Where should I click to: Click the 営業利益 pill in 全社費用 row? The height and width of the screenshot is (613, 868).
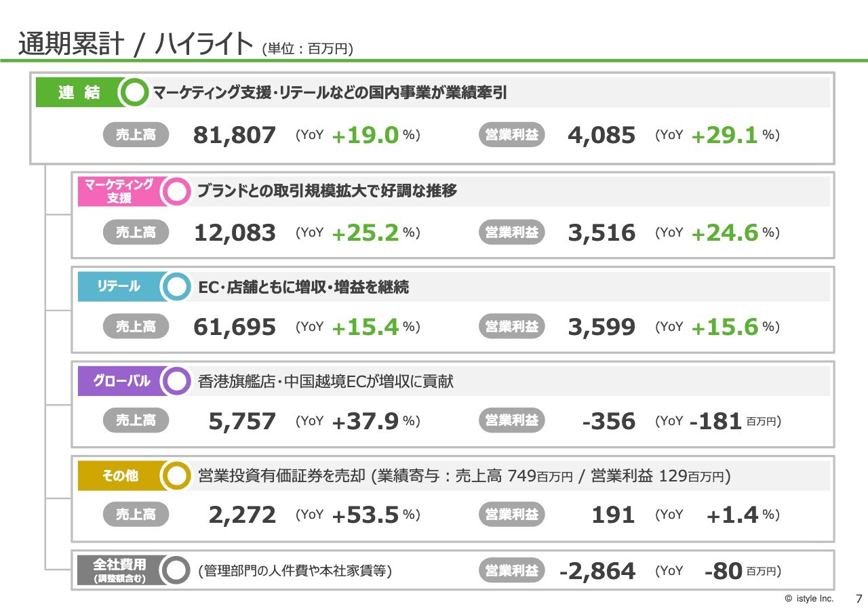coord(512,571)
